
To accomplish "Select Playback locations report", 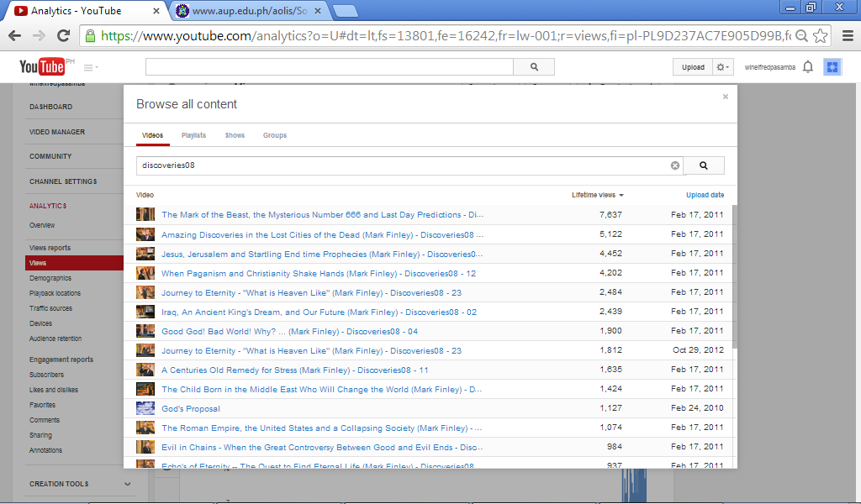I will point(55,293).
